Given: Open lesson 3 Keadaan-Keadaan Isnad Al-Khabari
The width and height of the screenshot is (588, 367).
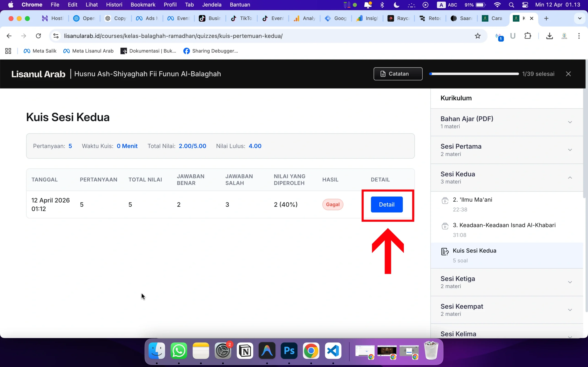Looking at the screenshot, I should (504, 225).
